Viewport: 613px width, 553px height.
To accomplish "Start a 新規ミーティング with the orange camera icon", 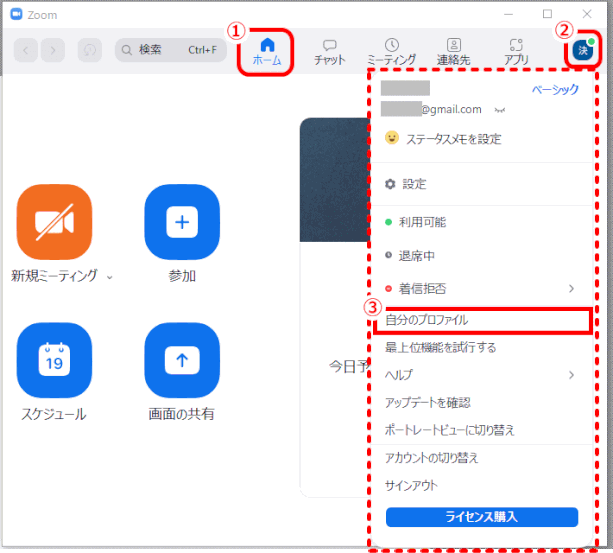I will click(54, 222).
